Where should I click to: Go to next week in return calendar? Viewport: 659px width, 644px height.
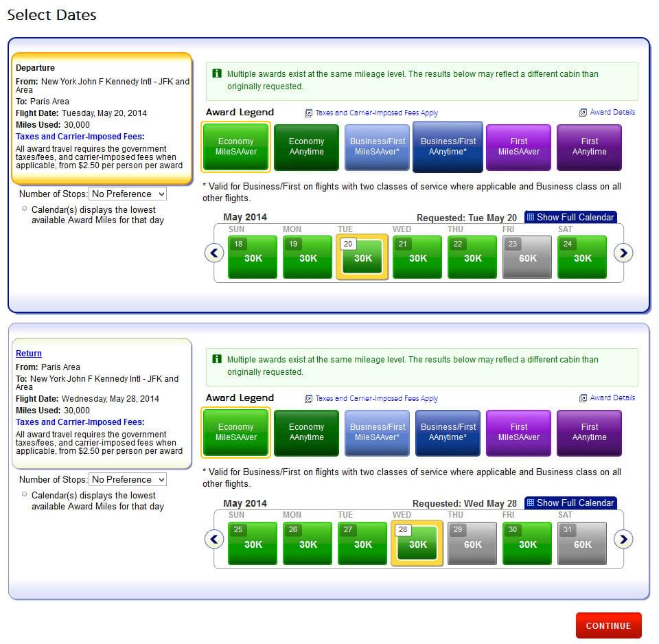(623, 539)
